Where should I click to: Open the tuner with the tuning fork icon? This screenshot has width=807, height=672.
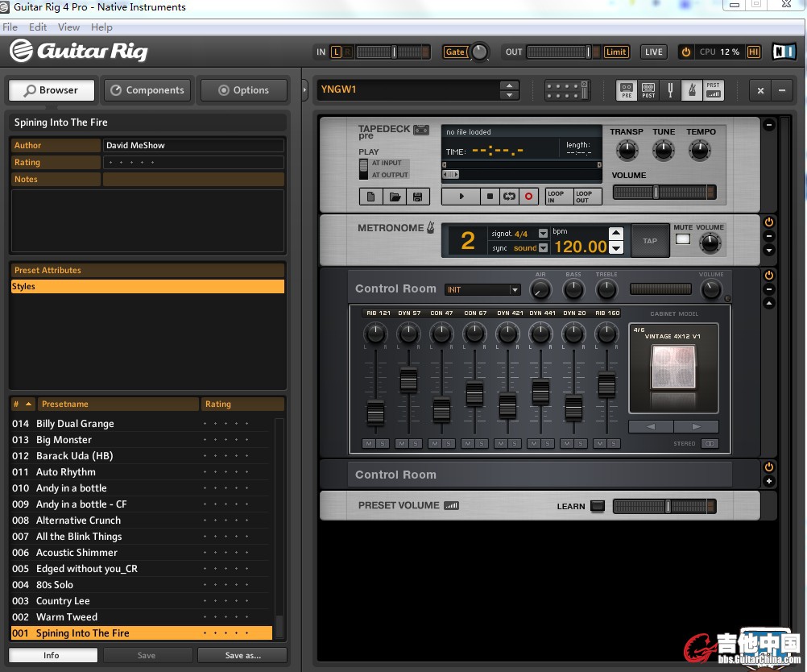[x=670, y=90]
